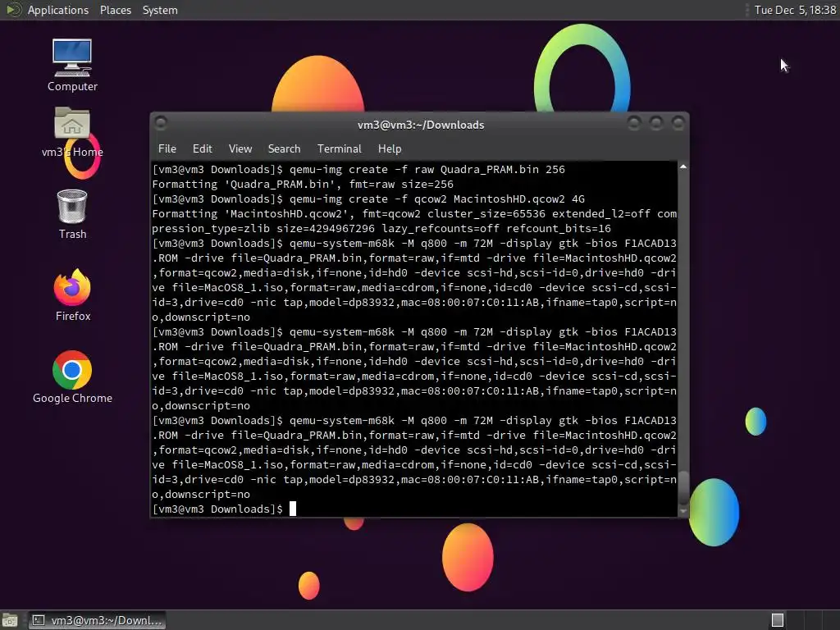Open the File menu in terminal
Image resolution: width=840 pixels, height=630 pixels.
[167, 148]
